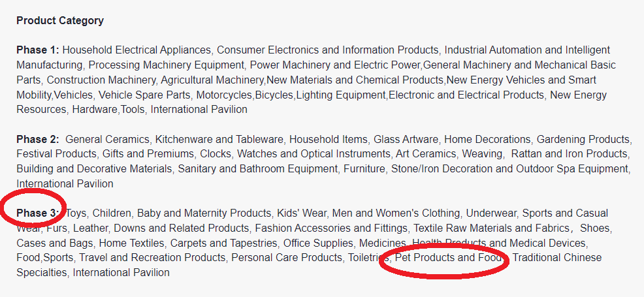Click the Gardening Products entry
This screenshot has width=644, height=297.
(x=583, y=139)
